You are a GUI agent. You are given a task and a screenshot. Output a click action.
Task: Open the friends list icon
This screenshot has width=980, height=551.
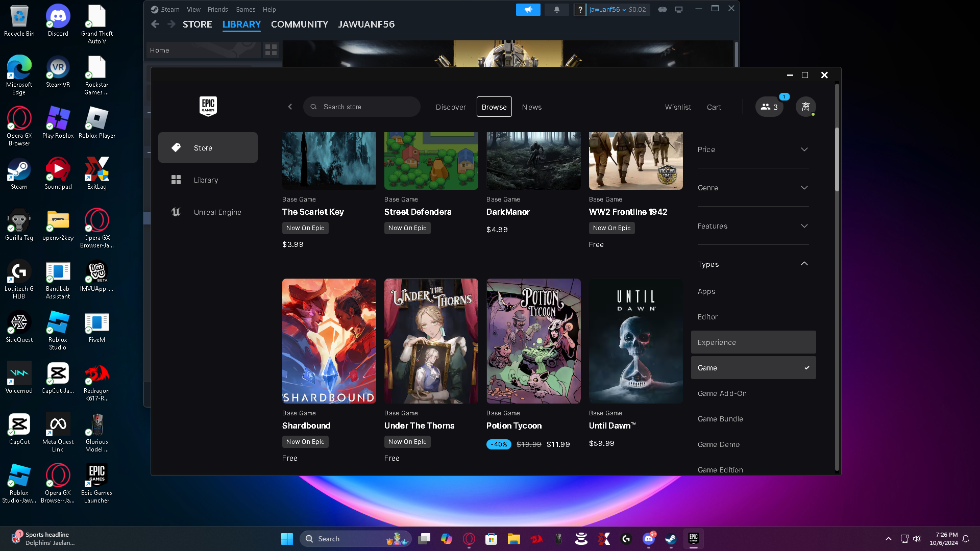coord(769,107)
